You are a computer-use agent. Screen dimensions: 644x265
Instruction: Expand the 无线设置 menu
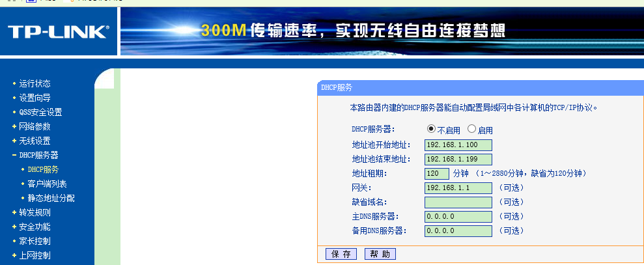[x=35, y=141]
